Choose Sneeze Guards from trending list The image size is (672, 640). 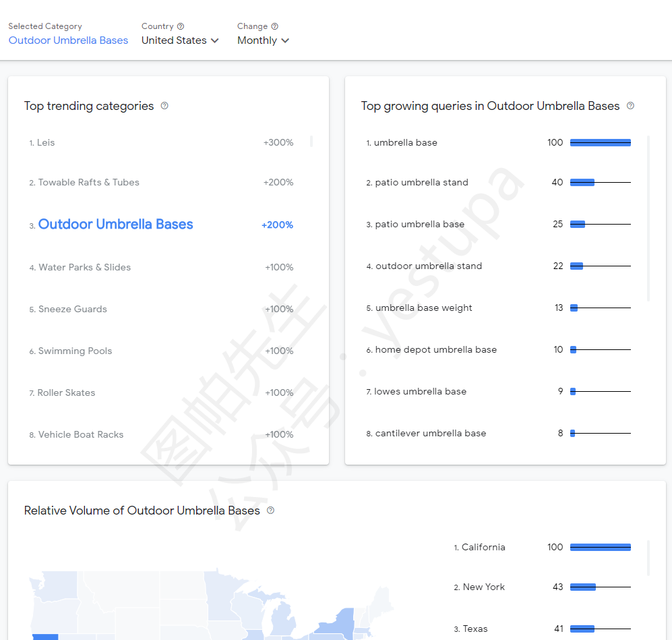(x=72, y=310)
